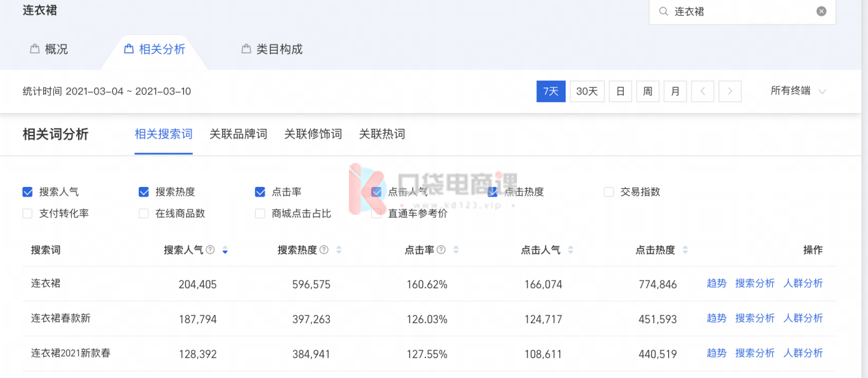Open 人群分析 for 连衣裙 row

803,283
